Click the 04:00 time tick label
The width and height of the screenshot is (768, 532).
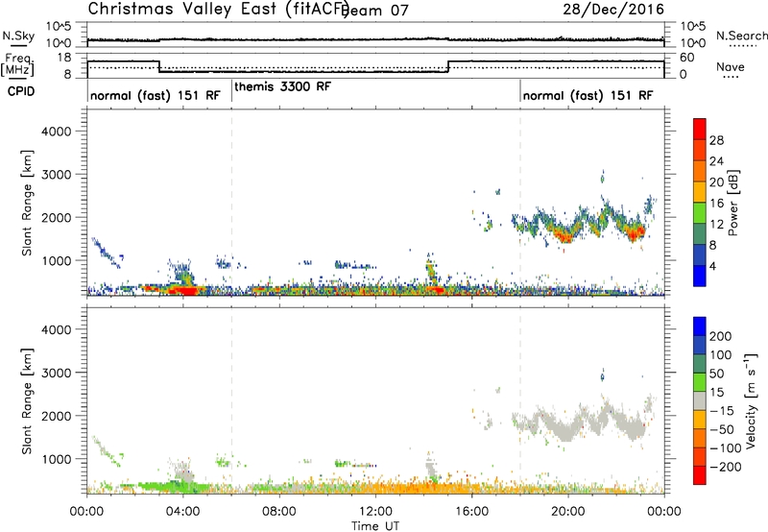[x=183, y=512]
